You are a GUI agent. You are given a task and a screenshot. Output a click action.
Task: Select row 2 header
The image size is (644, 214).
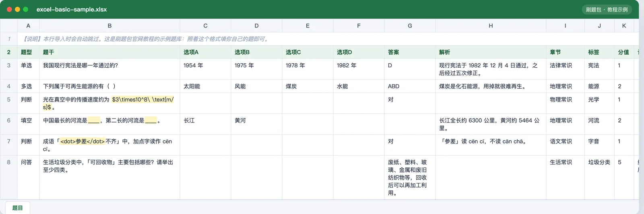pos(9,52)
